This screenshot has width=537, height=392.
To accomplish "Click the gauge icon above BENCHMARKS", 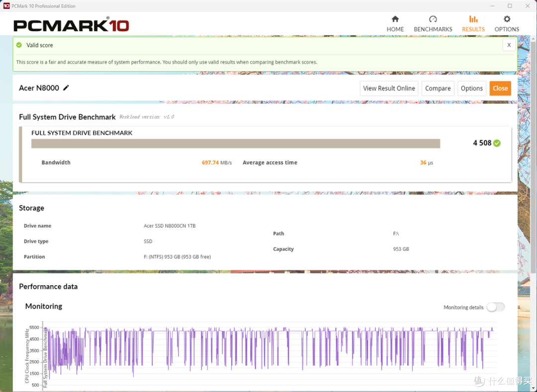I will coord(433,19).
